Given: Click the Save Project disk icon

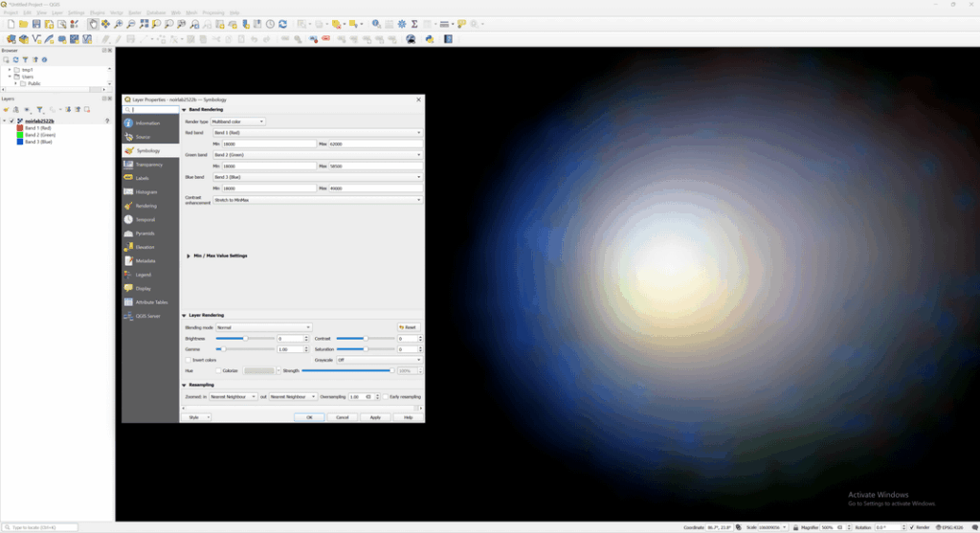Looking at the screenshot, I should tap(36, 24).
